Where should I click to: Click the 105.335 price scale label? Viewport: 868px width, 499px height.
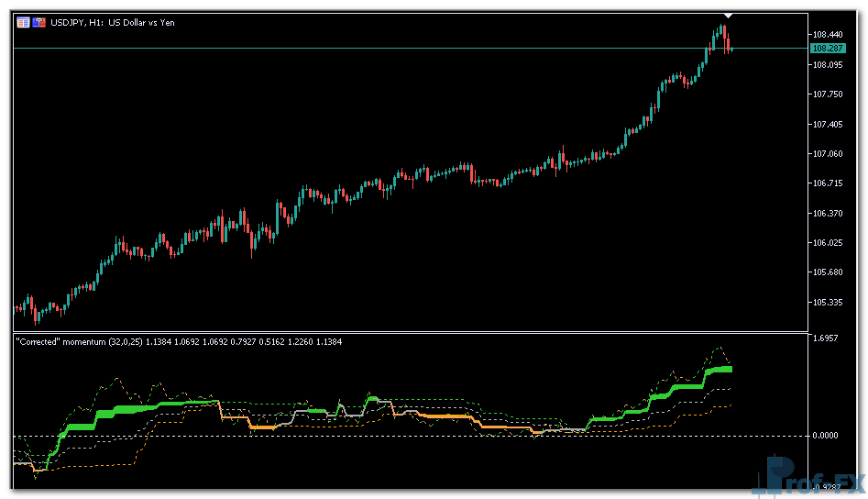pos(827,303)
